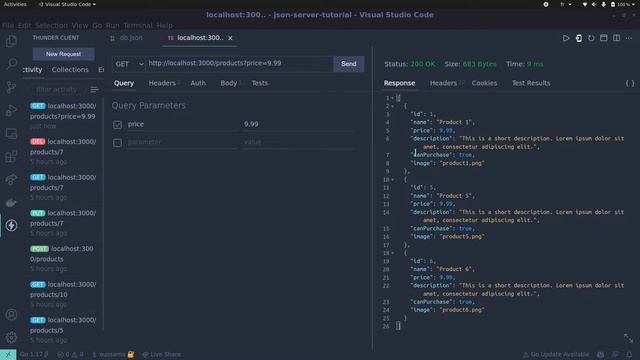The width and height of the screenshot is (640, 360).
Task: Switch to the Body tab
Action: click(x=229, y=83)
